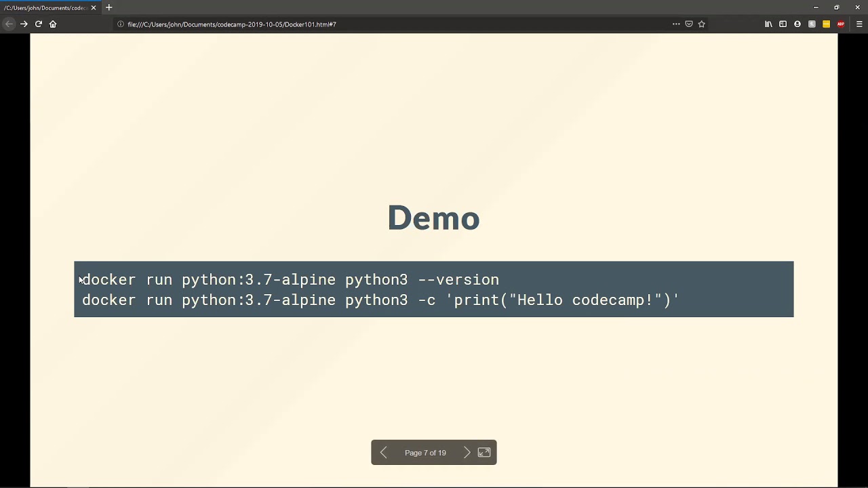
Task: Open the browser home page
Action: tap(53, 24)
